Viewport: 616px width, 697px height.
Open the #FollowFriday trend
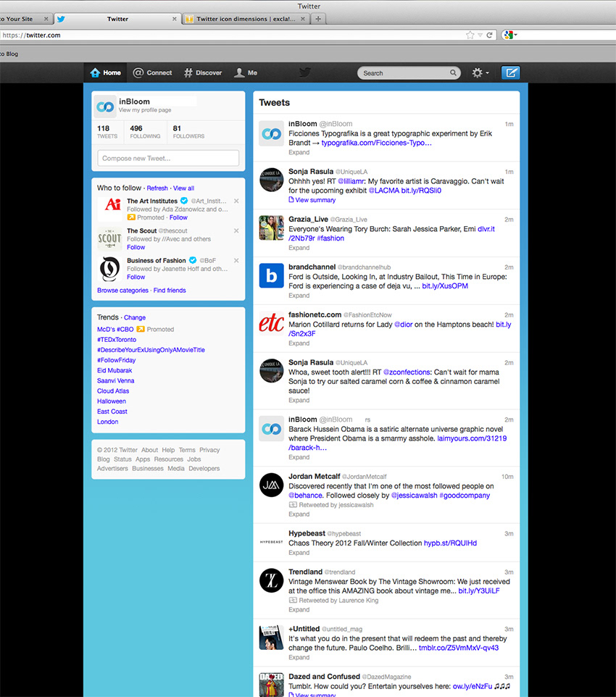(116, 360)
